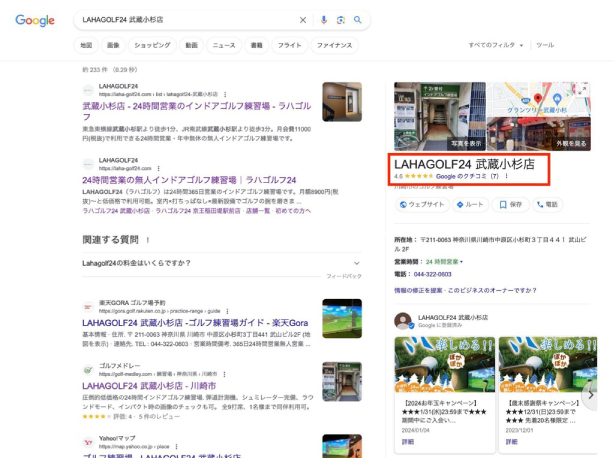Start voice search with the microphone icon

323,20
